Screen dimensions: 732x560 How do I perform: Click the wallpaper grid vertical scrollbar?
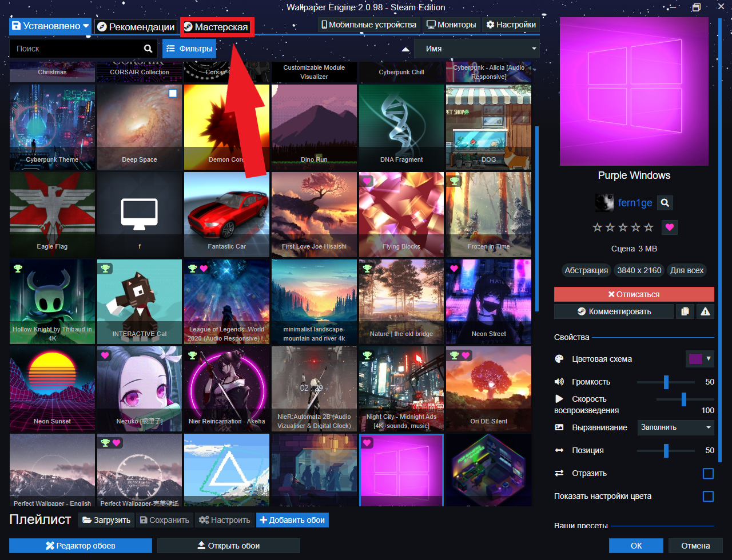click(x=537, y=219)
